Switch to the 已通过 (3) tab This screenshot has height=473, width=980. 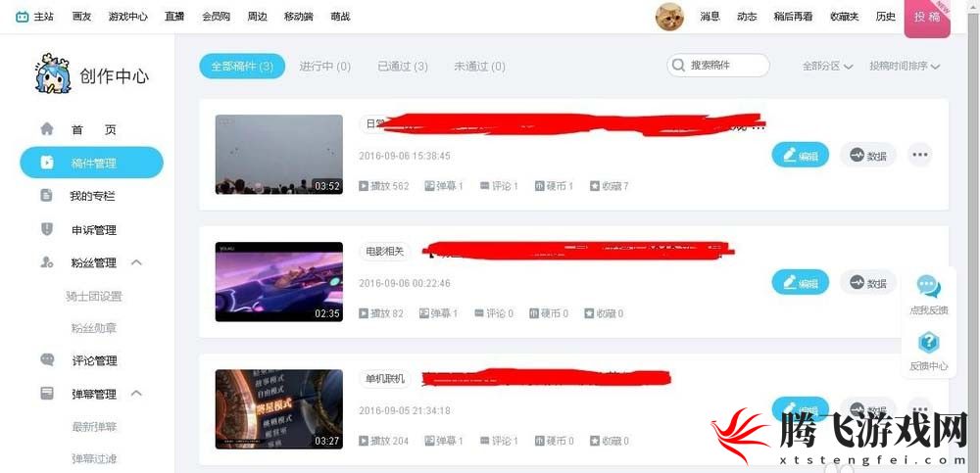click(403, 67)
